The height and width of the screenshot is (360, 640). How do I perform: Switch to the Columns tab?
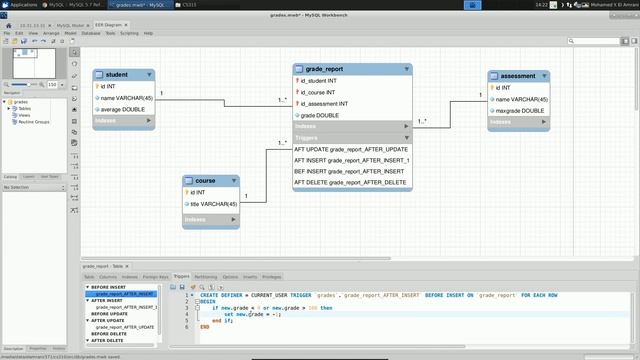click(x=108, y=277)
